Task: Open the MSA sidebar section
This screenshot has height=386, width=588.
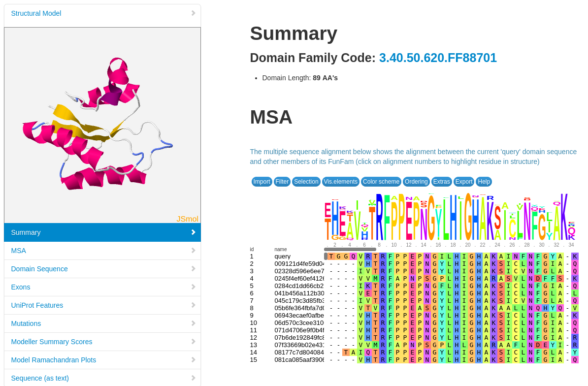Action: click(19, 251)
